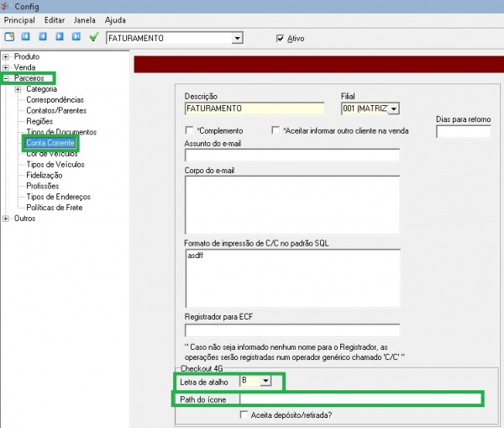Image resolution: width=504 pixels, height=428 pixels.
Task: Open the Filial dropdown list
Action: pos(393,108)
